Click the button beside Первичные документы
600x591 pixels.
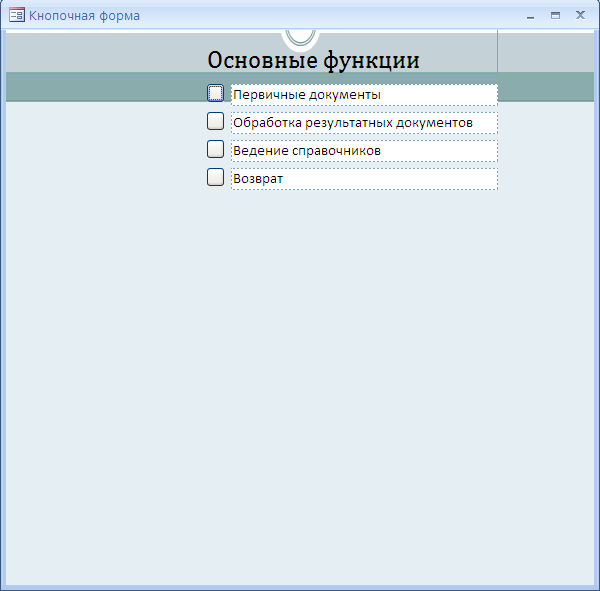coord(215,93)
